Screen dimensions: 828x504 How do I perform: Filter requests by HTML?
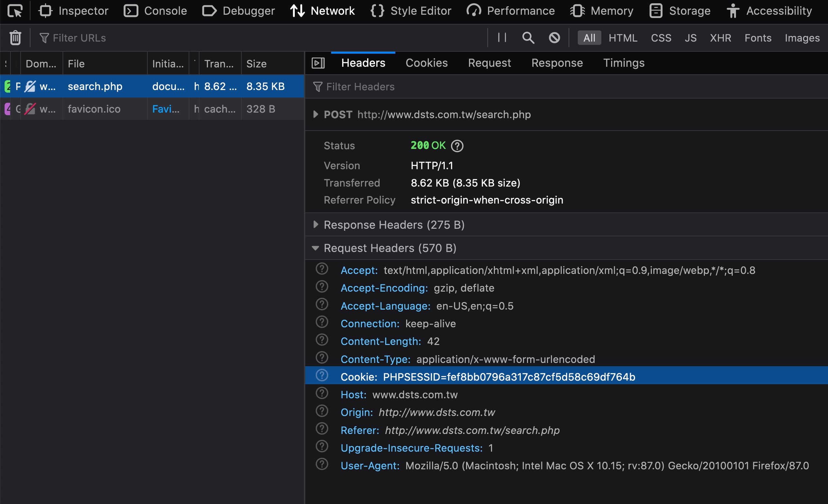pos(623,38)
